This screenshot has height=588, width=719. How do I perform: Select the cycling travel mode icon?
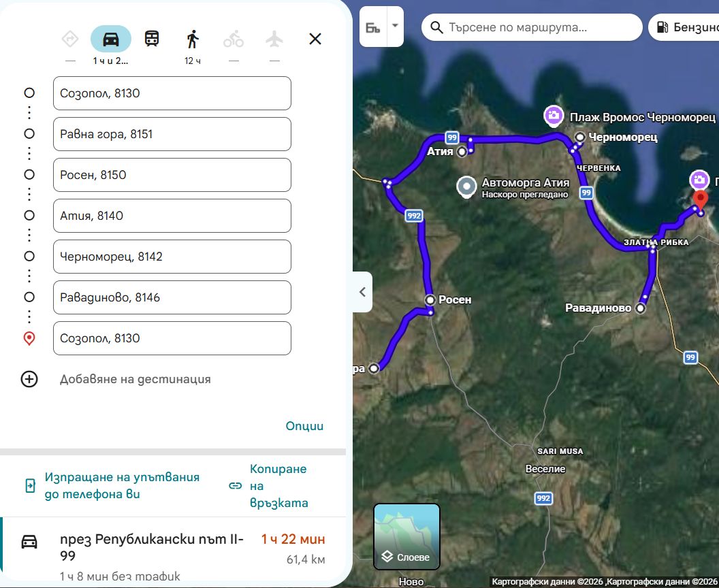coord(234,39)
